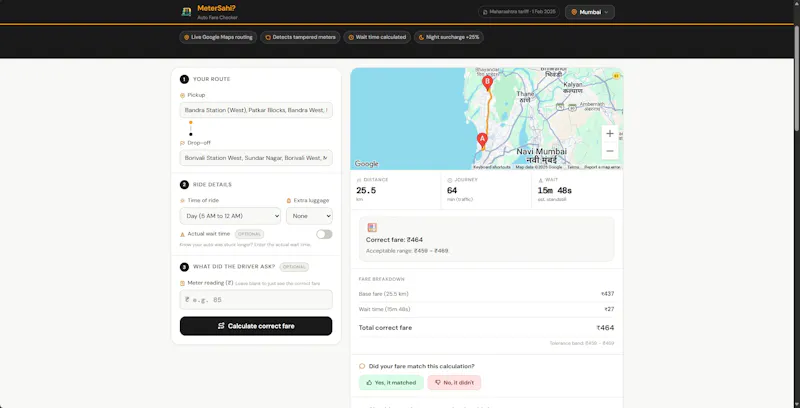This screenshot has height=408, width=800.
Task: Click the Meter reading input field
Action: click(x=256, y=300)
